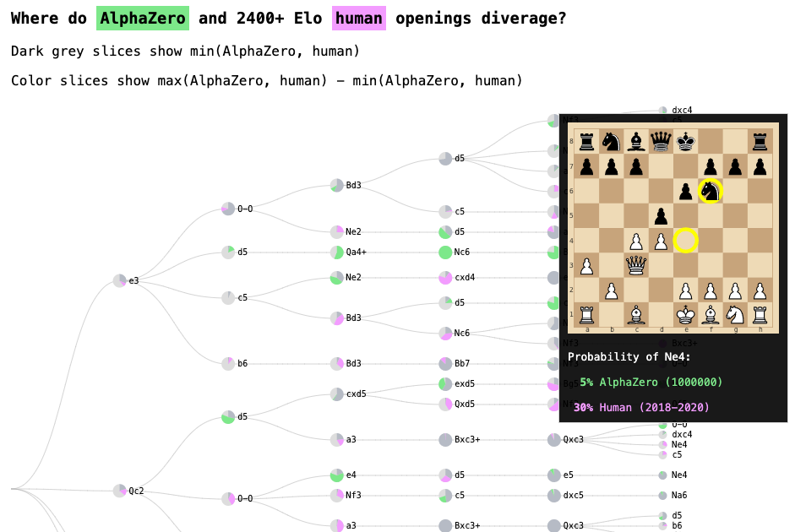Click the 'Probability of Ne4:' label
This screenshot has height=532, width=806.
pyautogui.click(x=629, y=356)
